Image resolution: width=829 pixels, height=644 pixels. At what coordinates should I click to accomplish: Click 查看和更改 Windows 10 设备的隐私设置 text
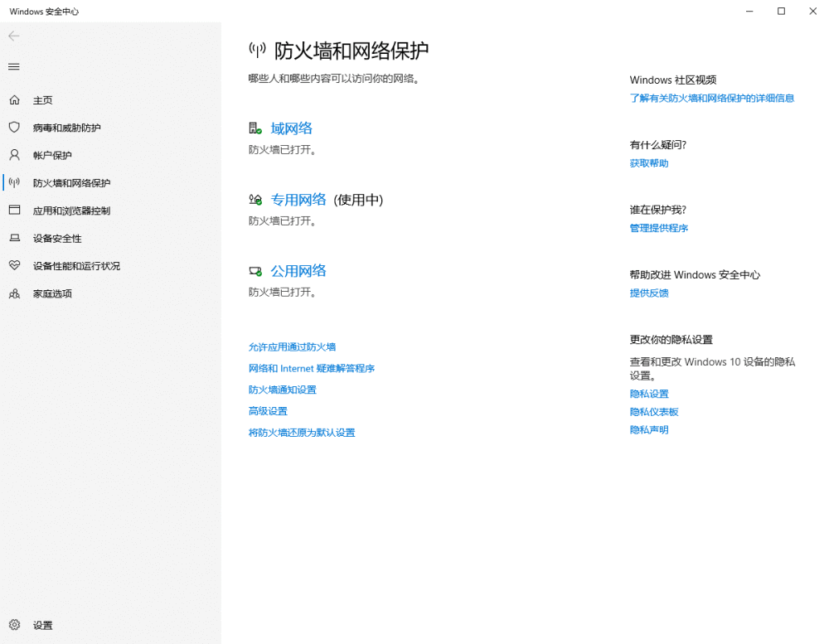click(x=712, y=369)
